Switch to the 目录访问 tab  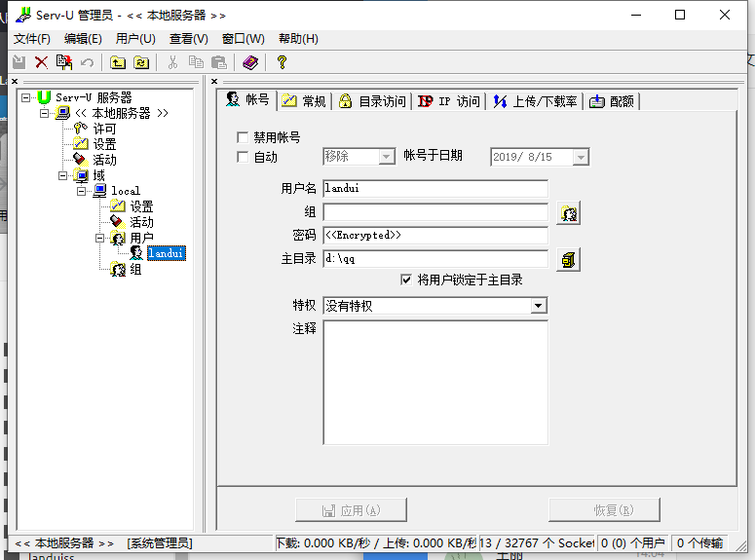coord(373,101)
